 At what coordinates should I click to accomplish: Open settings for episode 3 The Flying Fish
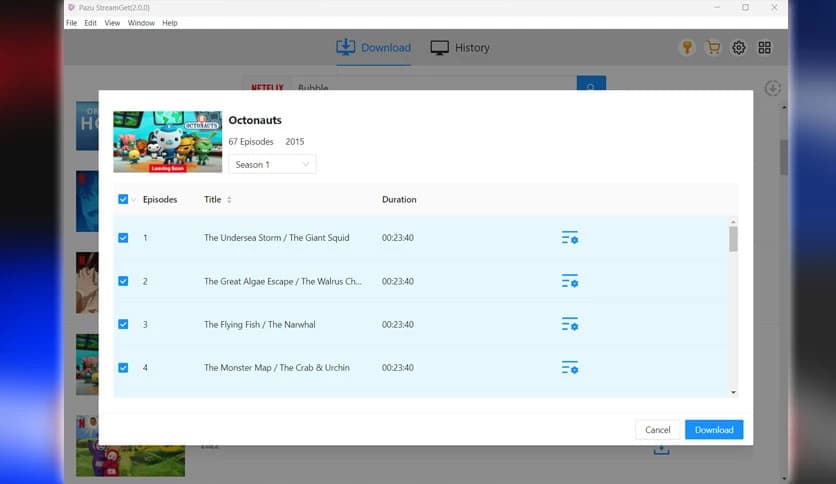pos(569,324)
